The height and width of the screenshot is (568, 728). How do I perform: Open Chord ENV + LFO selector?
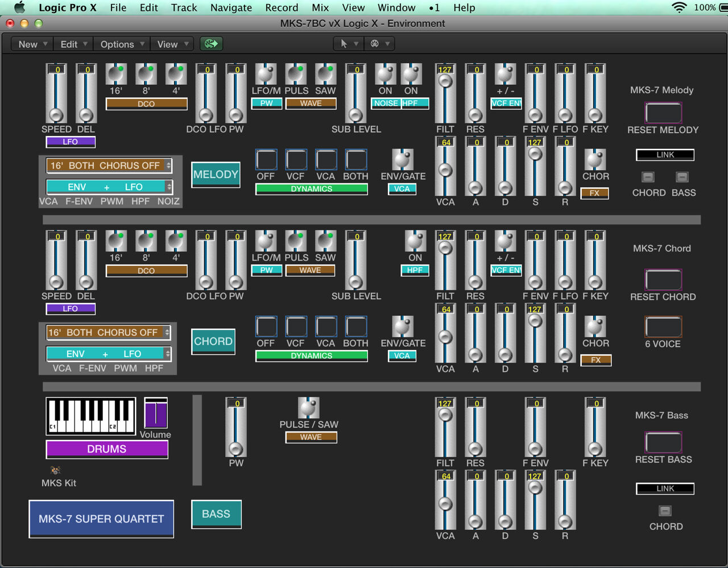coord(108,353)
